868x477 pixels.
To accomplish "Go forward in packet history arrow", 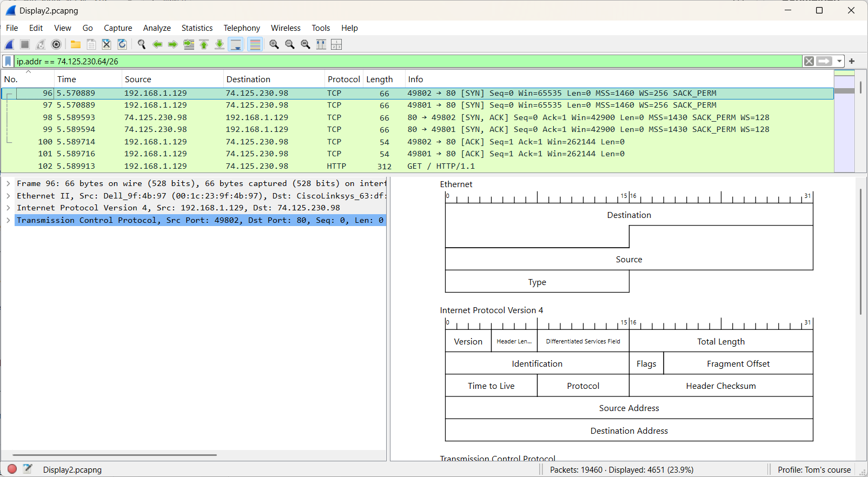I will (x=173, y=44).
